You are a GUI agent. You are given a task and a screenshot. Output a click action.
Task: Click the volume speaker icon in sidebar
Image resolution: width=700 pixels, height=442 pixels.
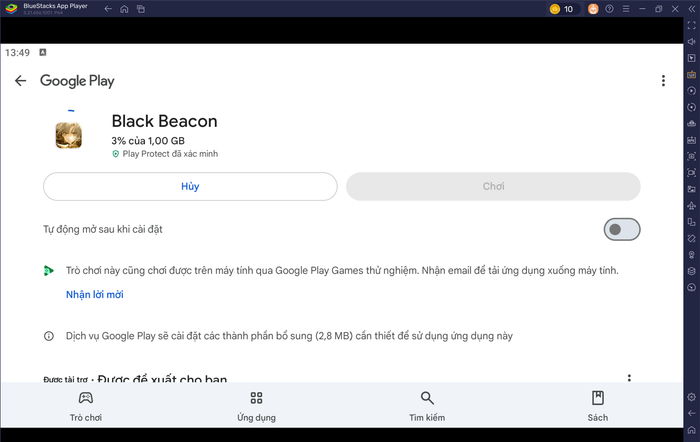coord(692,42)
